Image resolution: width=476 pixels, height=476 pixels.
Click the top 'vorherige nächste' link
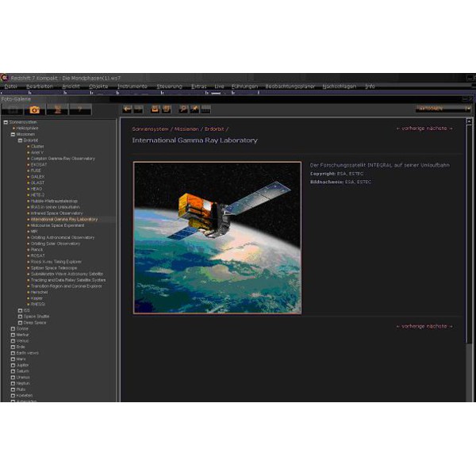[x=424, y=128]
